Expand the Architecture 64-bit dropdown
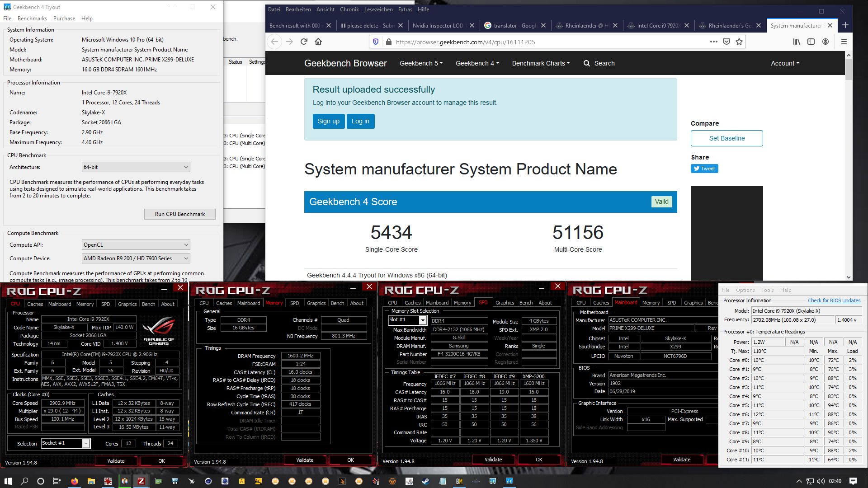The image size is (868, 488). [136, 167]
